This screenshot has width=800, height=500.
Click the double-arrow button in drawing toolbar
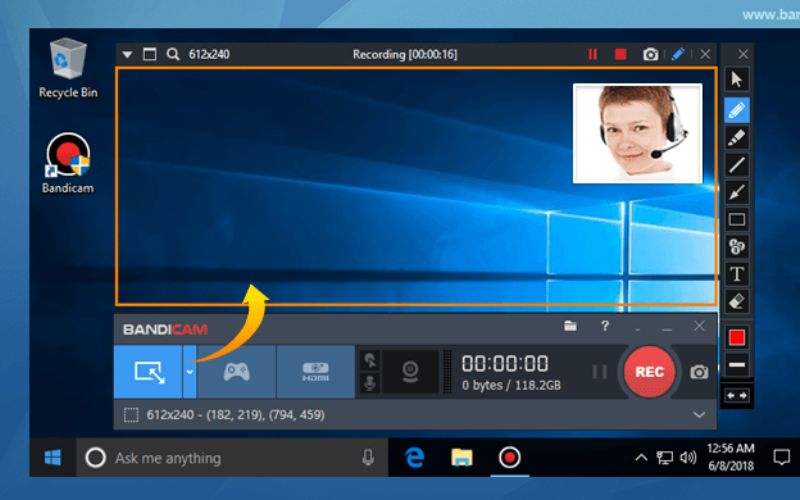coord(737,395)
